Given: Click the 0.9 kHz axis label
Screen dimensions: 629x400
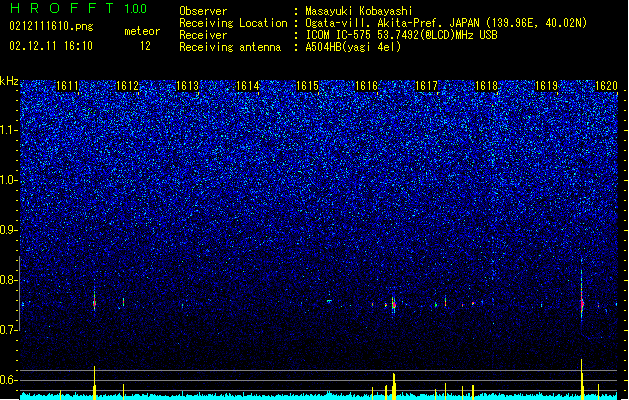Looking at the screenshot, I should pyautogui.click(x=9, y=230).
